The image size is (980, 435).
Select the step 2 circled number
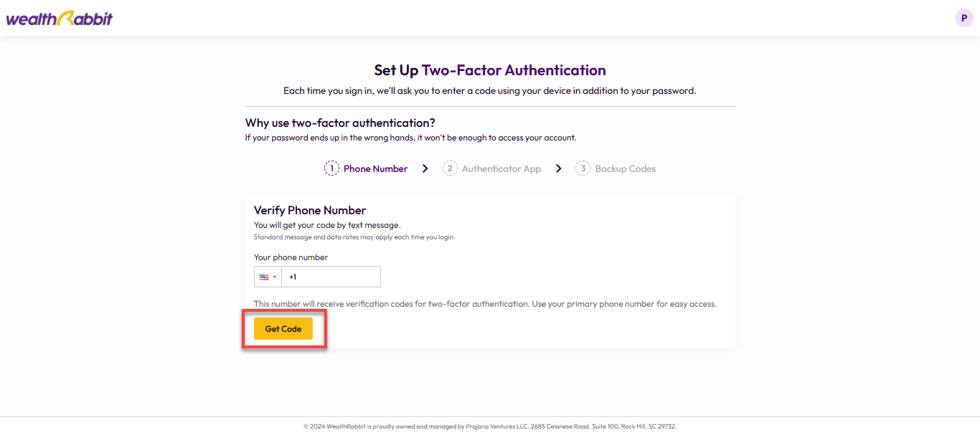pyautogui.click(x=450, y=168)
